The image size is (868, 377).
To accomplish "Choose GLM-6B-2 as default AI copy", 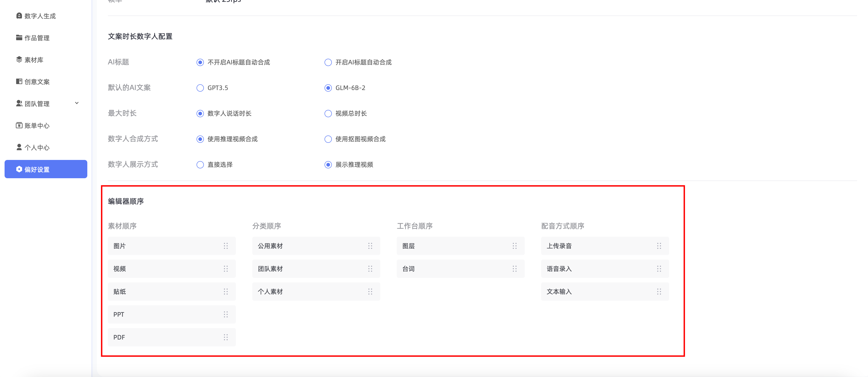I will (328, 88).
